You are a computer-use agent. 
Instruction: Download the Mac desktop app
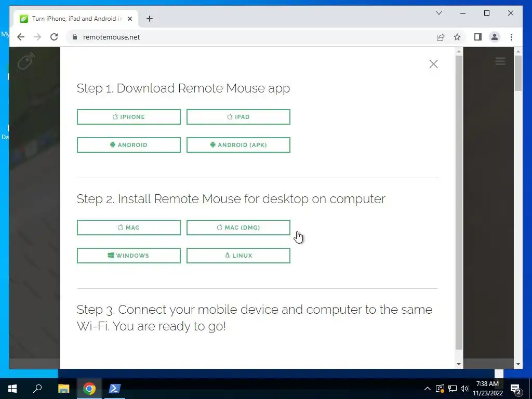coord(129,228)
